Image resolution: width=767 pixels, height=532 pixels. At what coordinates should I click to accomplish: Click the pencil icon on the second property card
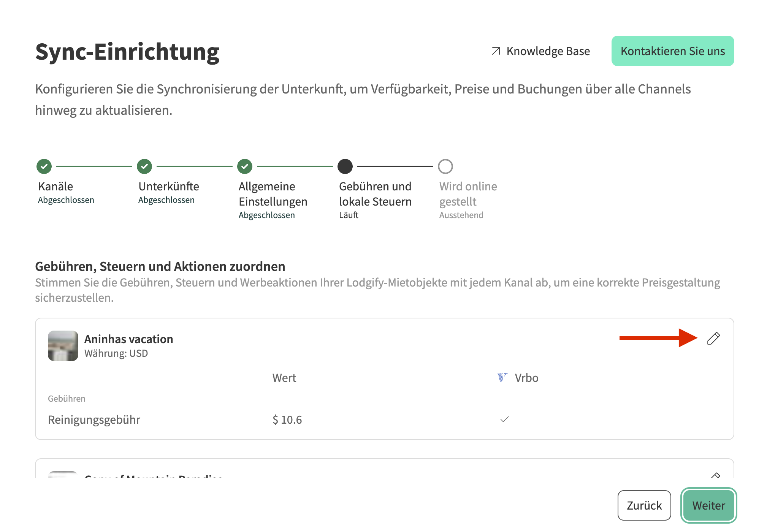(715, 475)
